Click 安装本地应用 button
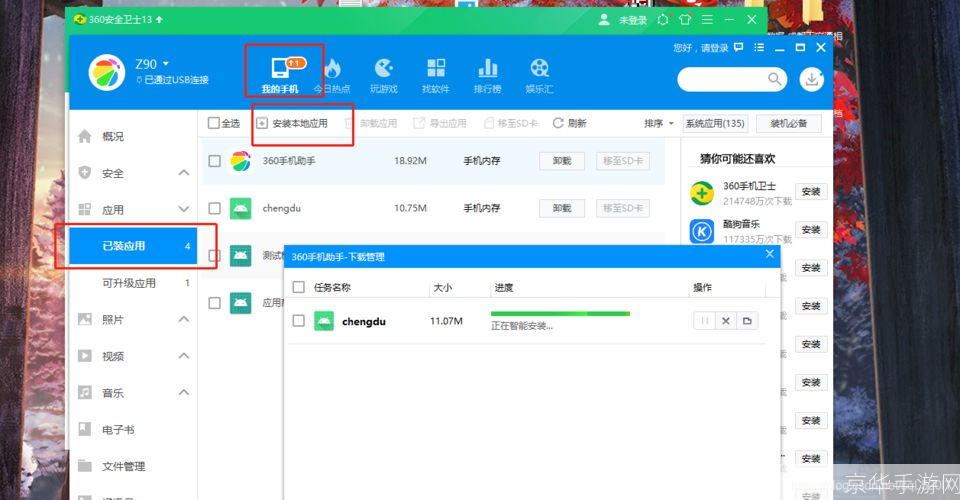960x500 pixels. (292, 124)
